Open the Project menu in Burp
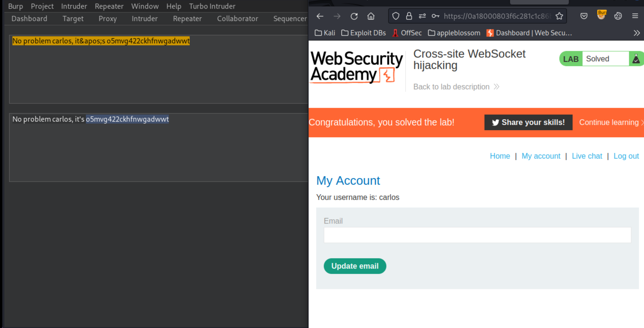The width and height of the screenshot is (644, 328). click(42, 6)
